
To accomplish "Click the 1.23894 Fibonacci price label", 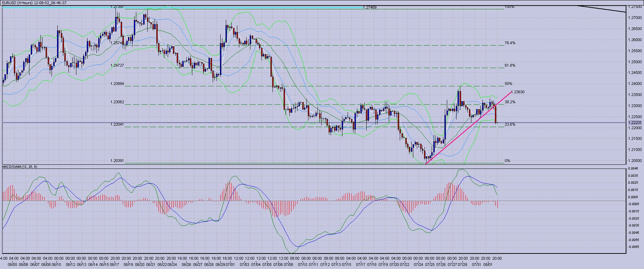I will (117, 84).
